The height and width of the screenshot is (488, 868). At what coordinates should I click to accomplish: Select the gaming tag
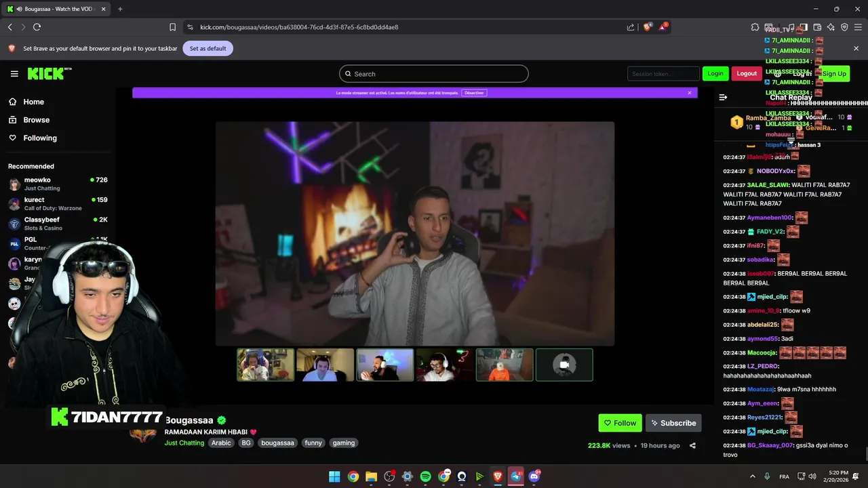[x=344, y=443]
